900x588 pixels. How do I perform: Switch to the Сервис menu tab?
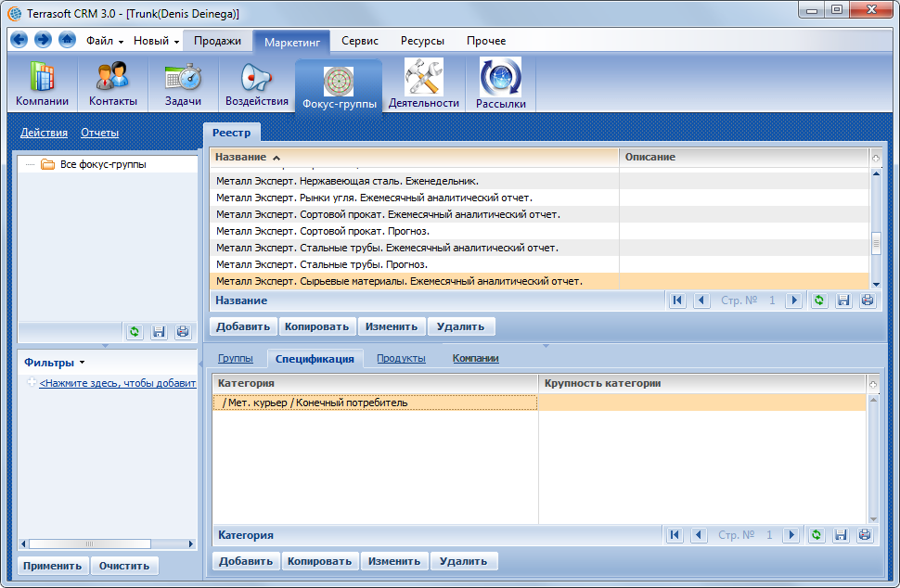(360, 41)
